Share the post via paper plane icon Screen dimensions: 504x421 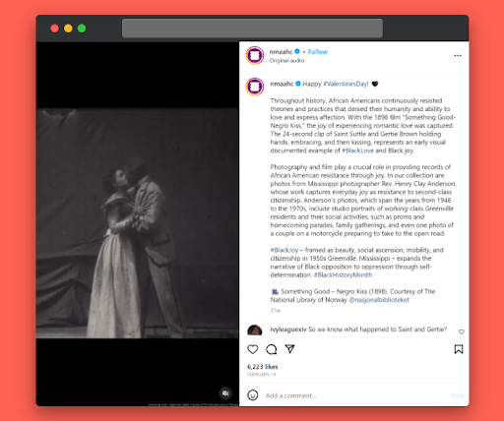[x=289, y=349]
